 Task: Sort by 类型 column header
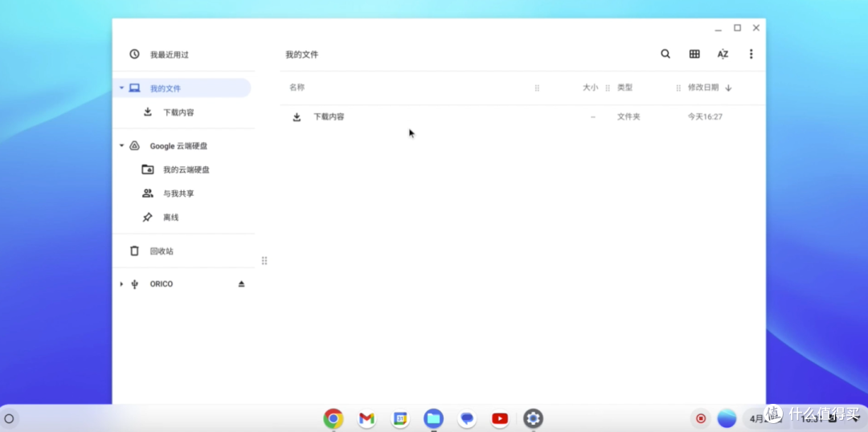click(x=625, y=88)
